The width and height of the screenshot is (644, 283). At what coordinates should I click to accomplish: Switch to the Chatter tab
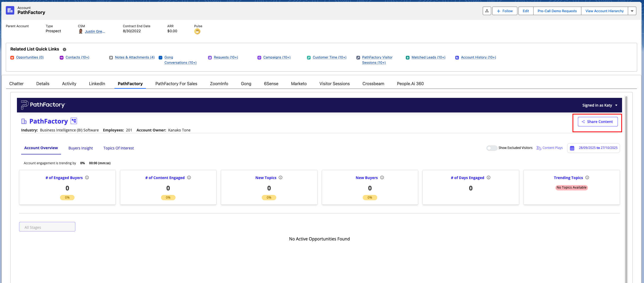[x=16, y=84]
